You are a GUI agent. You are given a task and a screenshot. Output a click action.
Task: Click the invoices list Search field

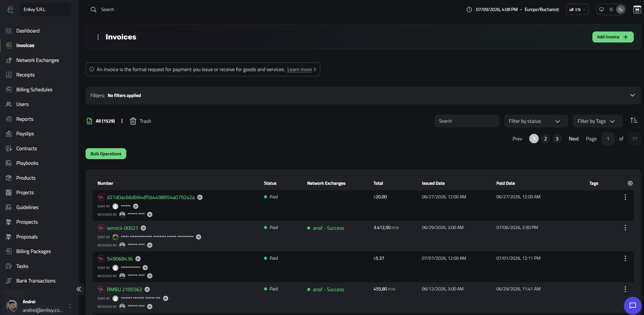(x=467, y=121)
